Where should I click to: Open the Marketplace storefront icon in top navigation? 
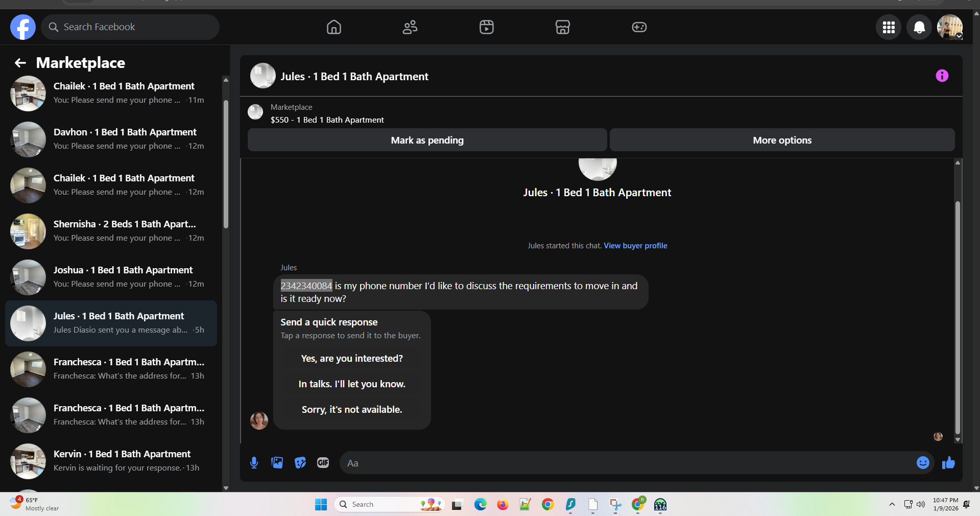[x=563, y=27]
